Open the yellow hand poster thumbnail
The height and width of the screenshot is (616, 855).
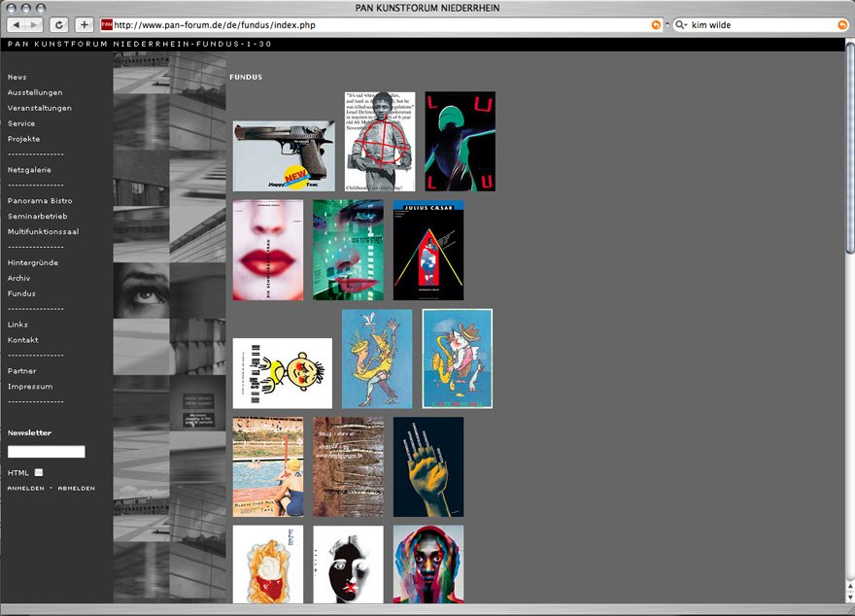(x=428, y=467)
